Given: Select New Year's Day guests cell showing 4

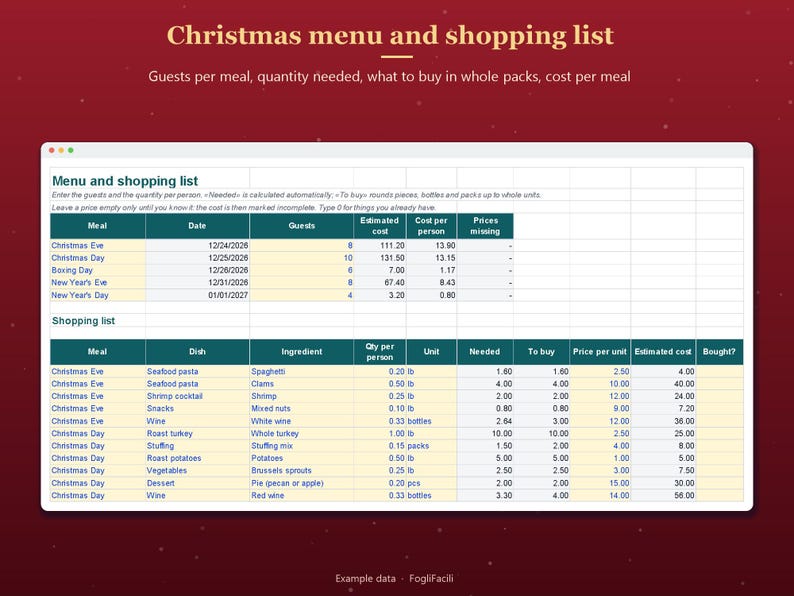Looking at the screenshot, I should click(x=302, y=295).
